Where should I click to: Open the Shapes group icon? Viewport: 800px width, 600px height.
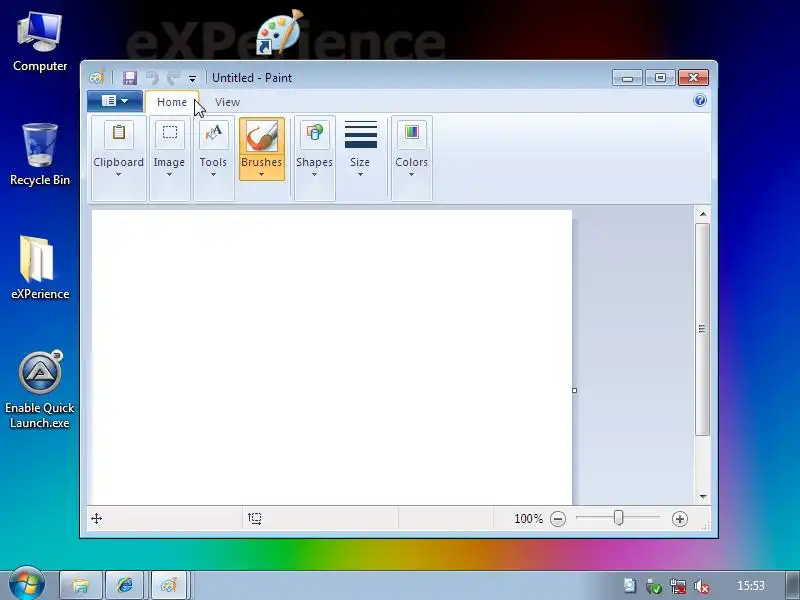(314, 134)
